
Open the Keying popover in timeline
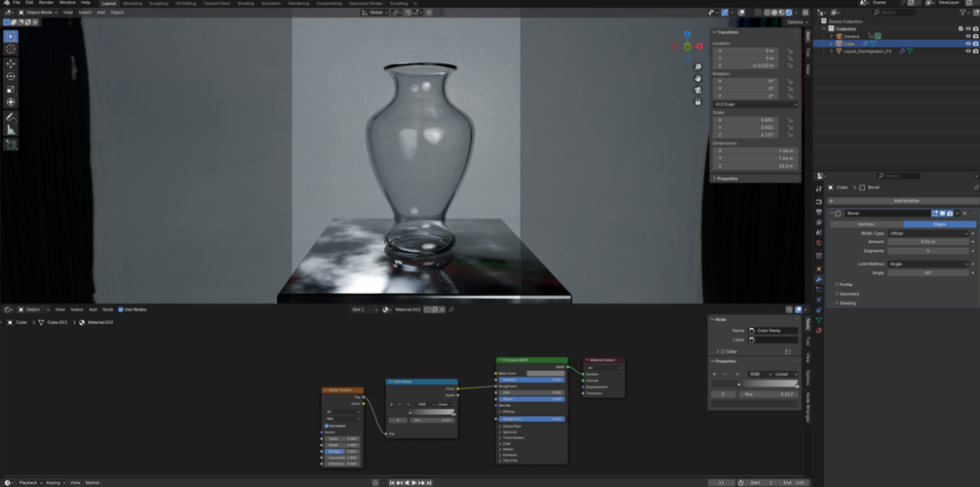(54, 483)
